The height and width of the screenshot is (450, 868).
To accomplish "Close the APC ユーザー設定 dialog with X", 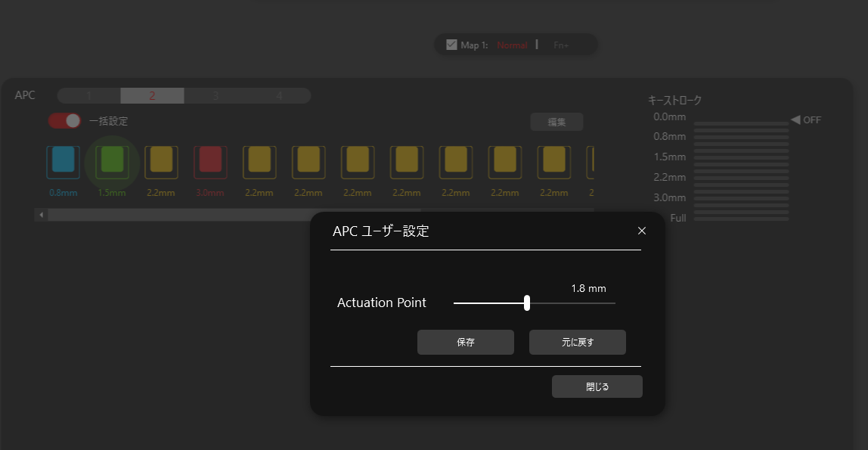I will (x=642, y=231).
